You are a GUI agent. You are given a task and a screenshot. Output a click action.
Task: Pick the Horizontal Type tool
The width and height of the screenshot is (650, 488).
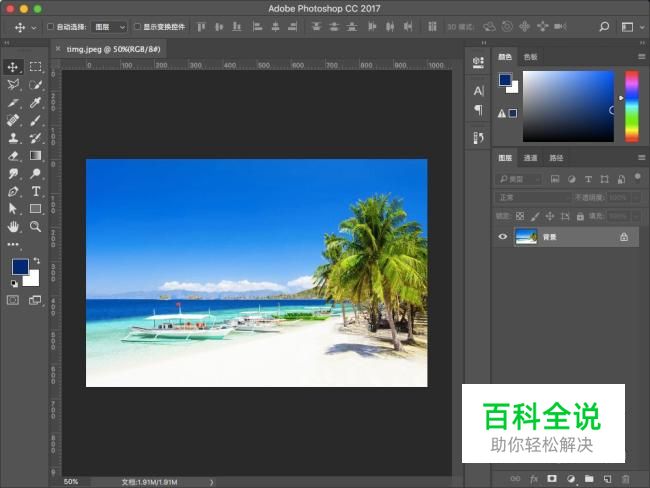(35, 191)
